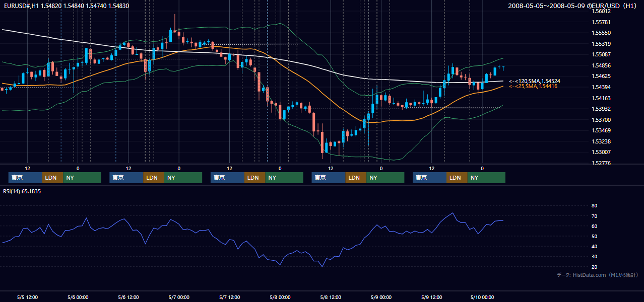The width and height of the screenshot is (644, 302).
Task: Select price axis value 1.54394
Action: point(601,87)
